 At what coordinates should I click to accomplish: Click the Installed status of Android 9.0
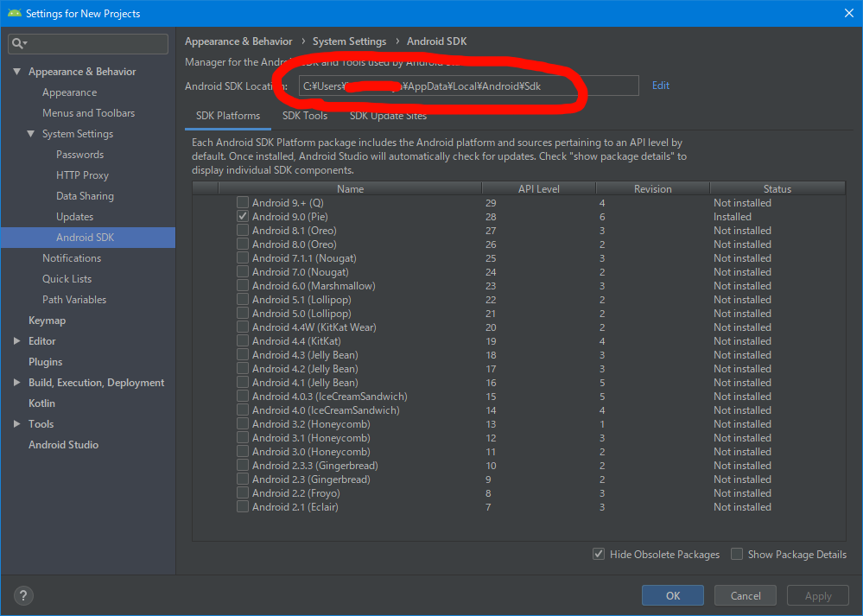coord(732,216)
